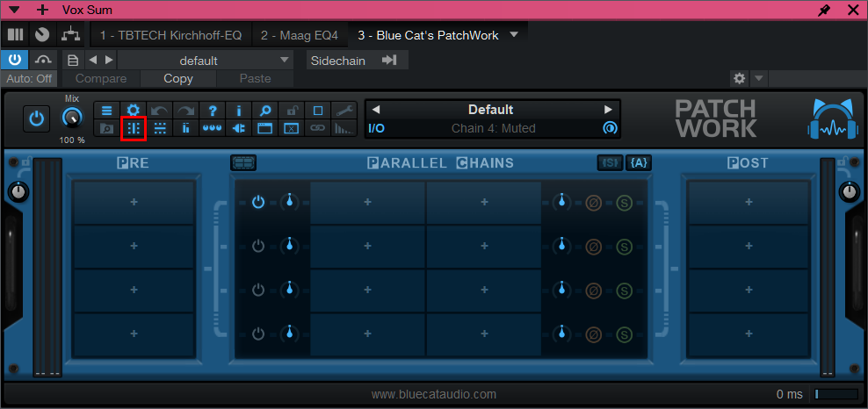
Task: Solo the second parallel chain
Action: [625, 246]
